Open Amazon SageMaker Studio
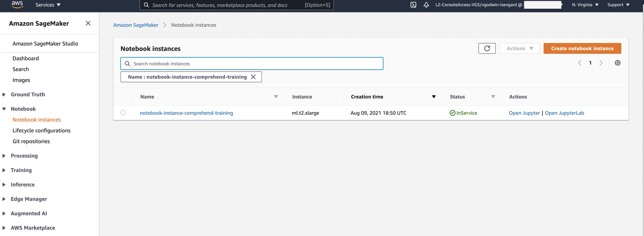Image resolution: width=644 pixels, height=236 pixels. [45, 44]
